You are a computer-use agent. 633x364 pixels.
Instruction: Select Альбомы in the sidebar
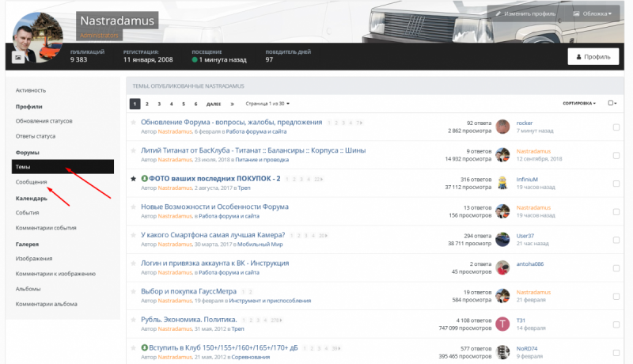pos(28,289)
